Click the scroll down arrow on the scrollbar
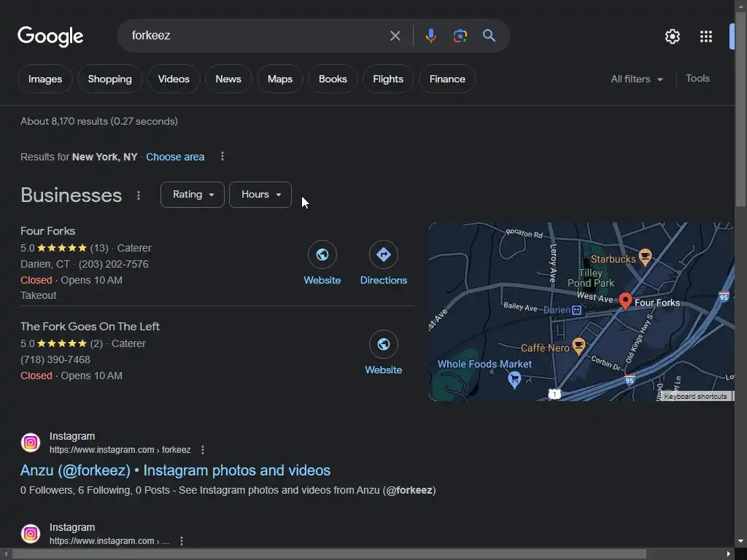The height and width of the screenshot is (560, 747). click(x=740, y=541)
